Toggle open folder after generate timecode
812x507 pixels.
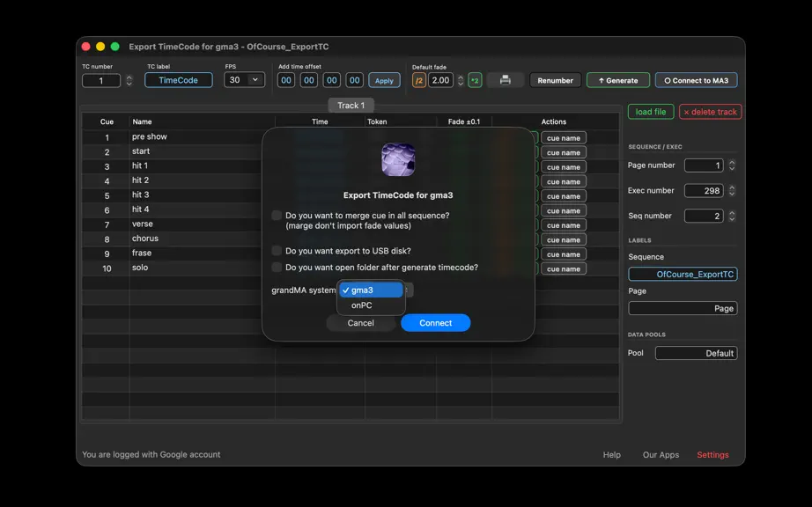click(x=277, y=267)
